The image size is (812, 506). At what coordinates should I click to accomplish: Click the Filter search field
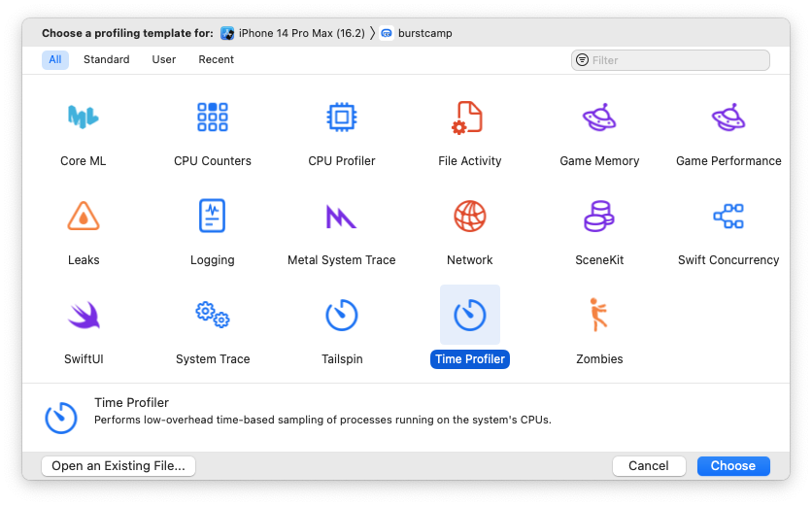(x=670, y=60)
